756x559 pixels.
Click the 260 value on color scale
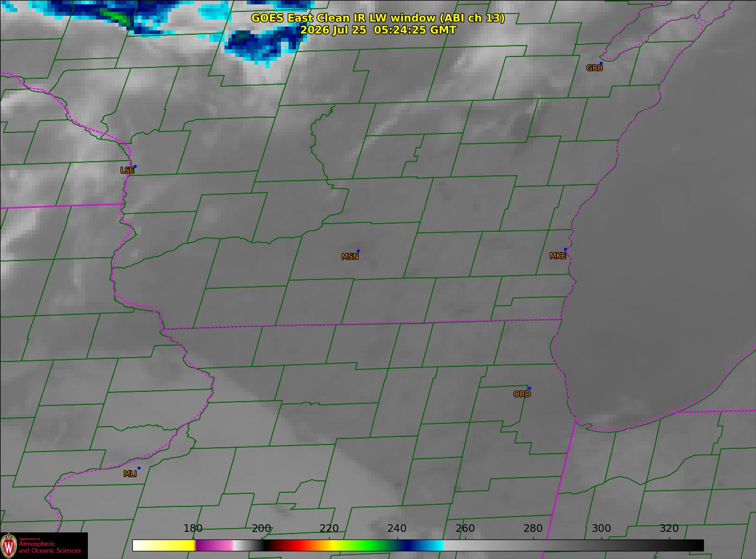[465, 528]
